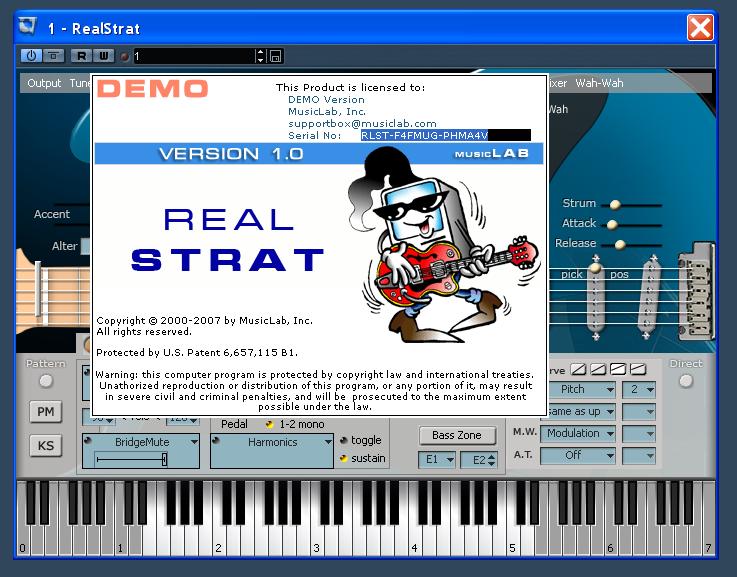The height and width of the screenshot is (577, 737).
Task: Click the preset name field showing 1
Action: pos(194,56)
